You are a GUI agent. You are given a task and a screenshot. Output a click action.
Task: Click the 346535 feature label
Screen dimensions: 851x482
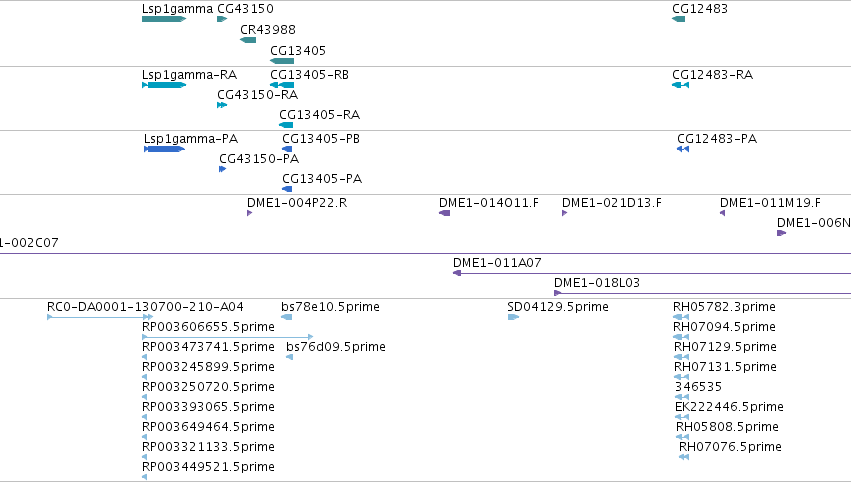698,387
